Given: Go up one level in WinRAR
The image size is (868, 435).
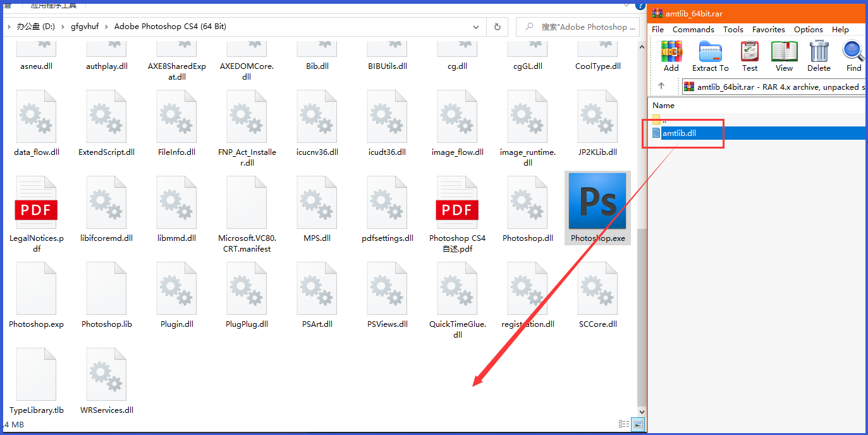Looking at the screenshot, I should (661, 87).
